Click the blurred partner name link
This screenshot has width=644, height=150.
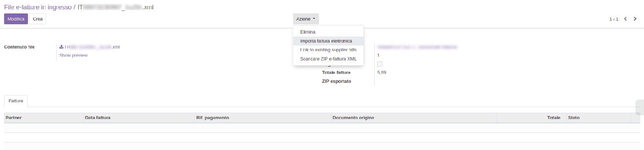pos(417,47)
